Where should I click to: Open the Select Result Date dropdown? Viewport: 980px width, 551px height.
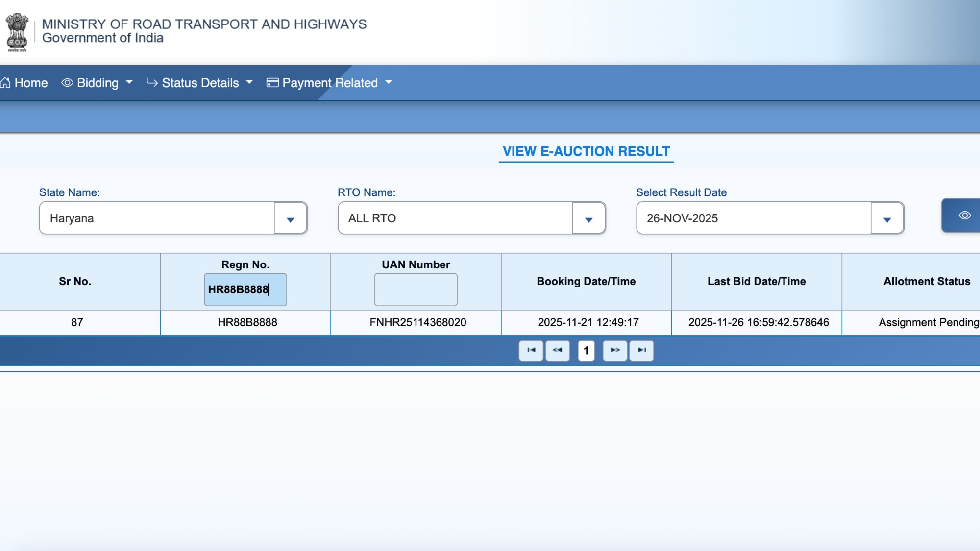click(887, 218)
